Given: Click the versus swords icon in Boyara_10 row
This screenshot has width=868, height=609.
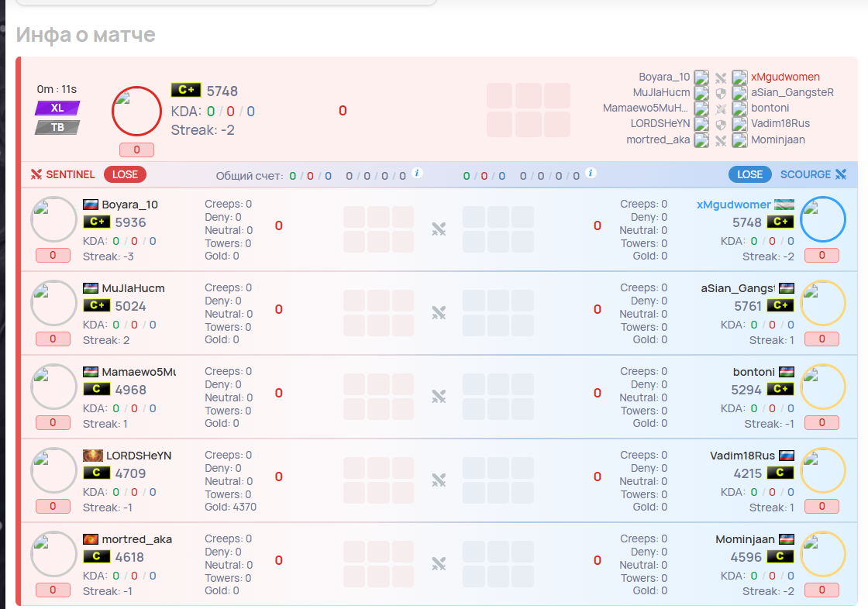Looking at the screenshot, I should 439,229.
